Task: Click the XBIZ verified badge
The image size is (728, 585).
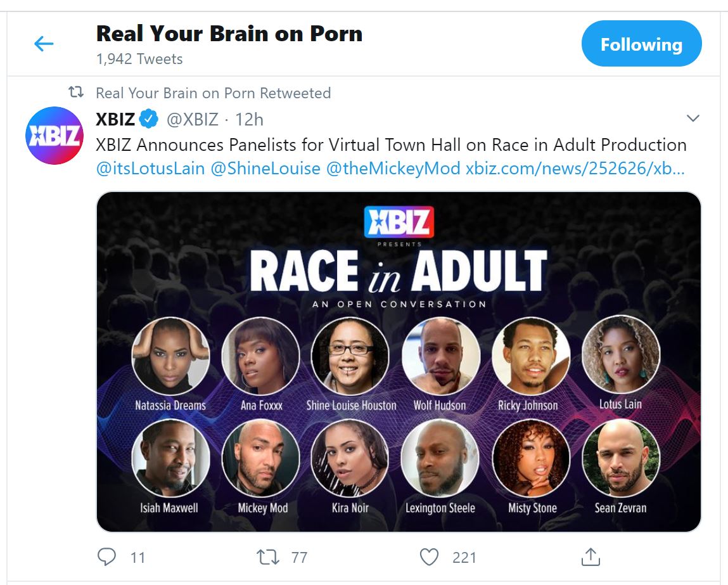Action: pyautogui.click(x=148, y=119)
